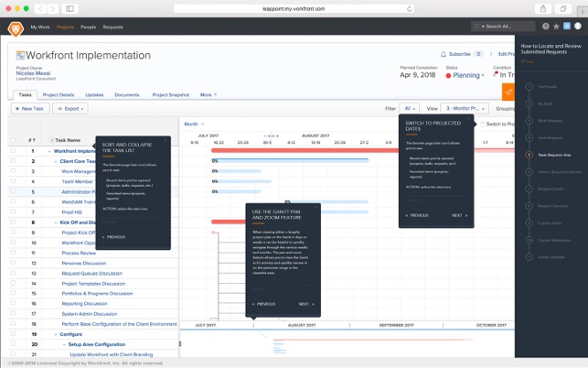
Task: Open the user profile avatar
Action: point(578,27)
